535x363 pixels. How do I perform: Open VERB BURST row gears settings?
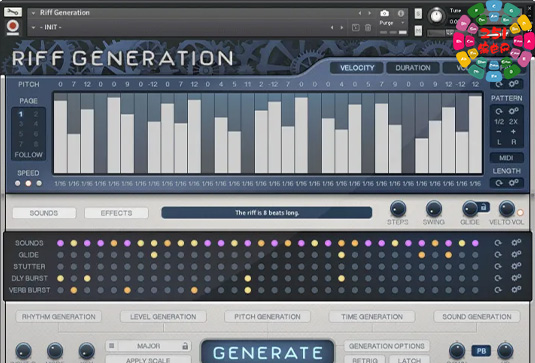coord(516,290)
